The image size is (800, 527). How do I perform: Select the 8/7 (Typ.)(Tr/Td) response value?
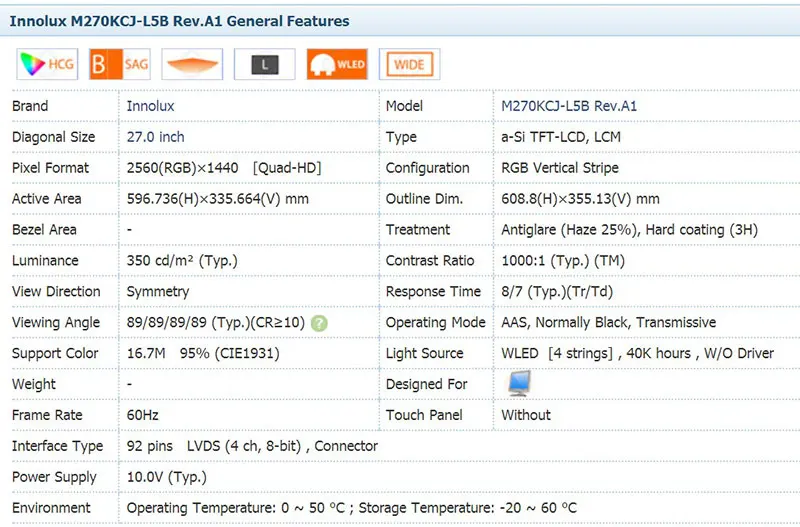click(557, 292)
